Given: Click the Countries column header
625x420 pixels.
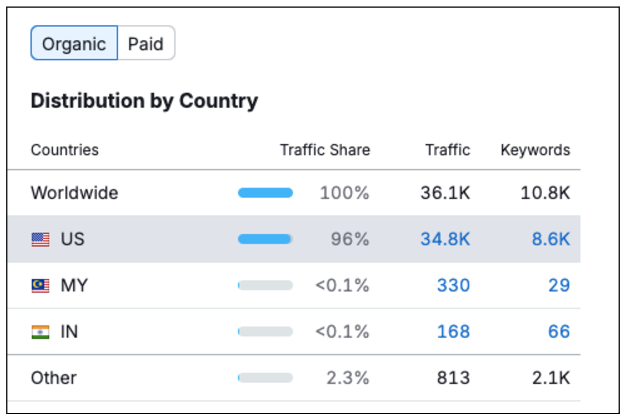Looking at the screenshot, I should pos(65,150).
